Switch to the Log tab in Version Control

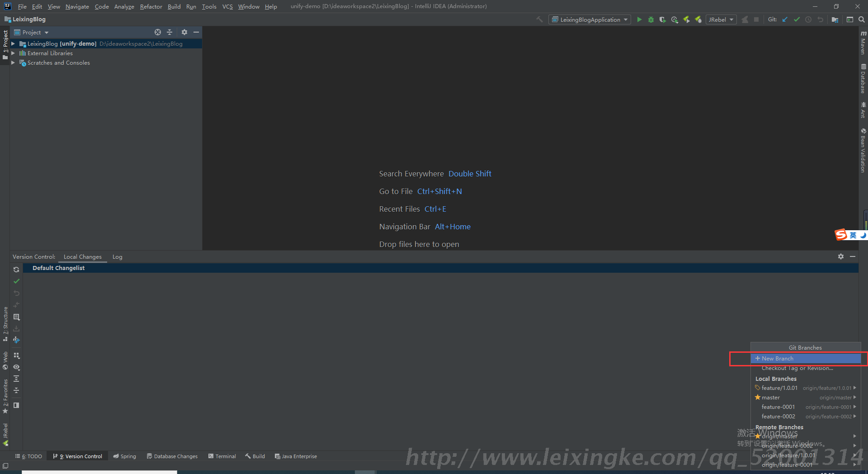(117, 256)
